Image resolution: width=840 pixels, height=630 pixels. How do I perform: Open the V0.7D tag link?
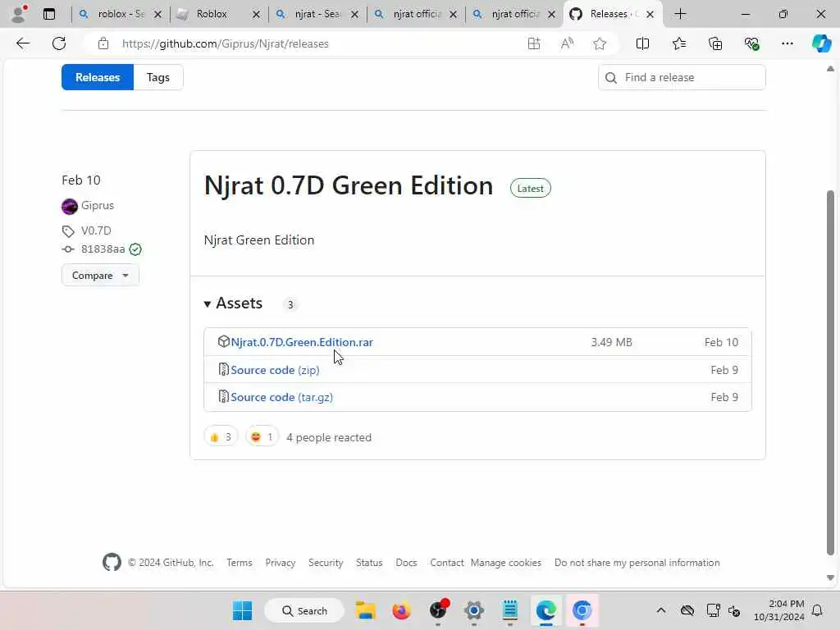[x=97, y=231]
